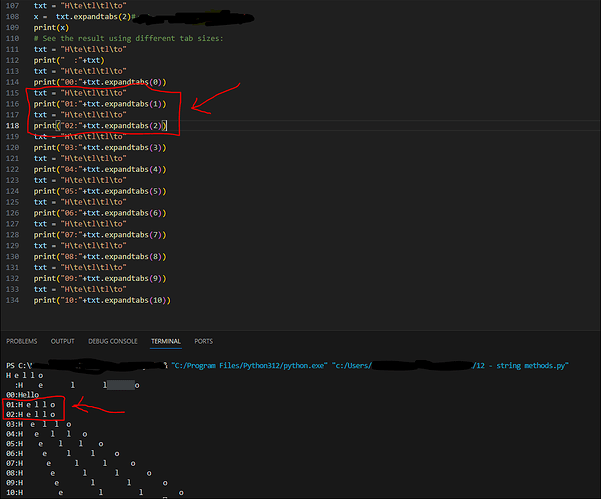Click the txt assignment on line 133
Image resolution: width=601 pixels, height=499 pixels.
(80, 289)
